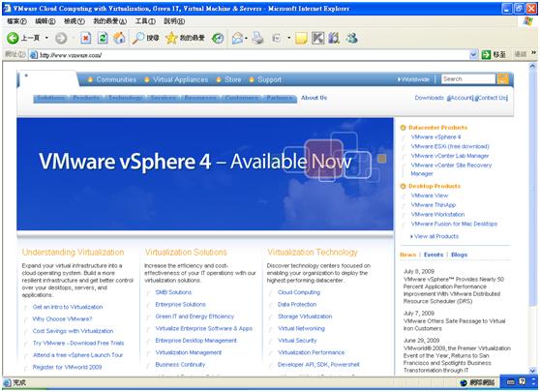
Task: Expand the address bar dropdown arrow
Action: [473, 54]
